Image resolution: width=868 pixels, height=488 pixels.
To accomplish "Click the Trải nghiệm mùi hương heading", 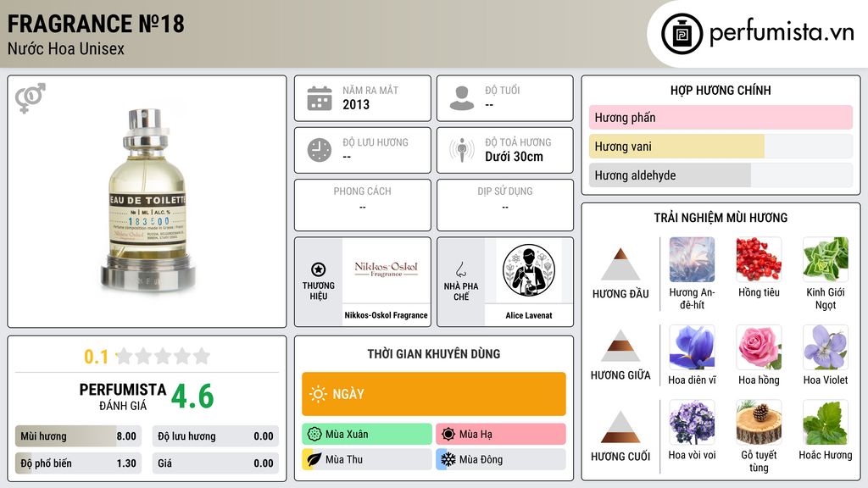I will 721,218.
